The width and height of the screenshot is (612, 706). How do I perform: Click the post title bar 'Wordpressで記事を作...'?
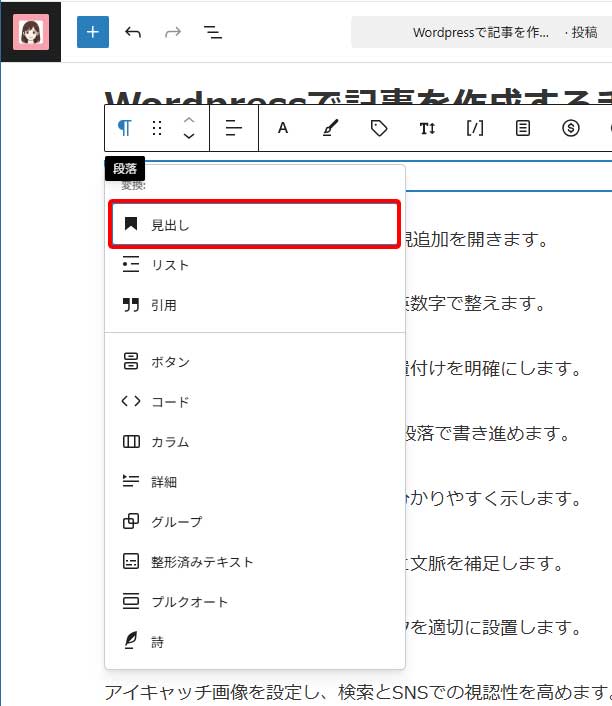click(x=481, y=32)
